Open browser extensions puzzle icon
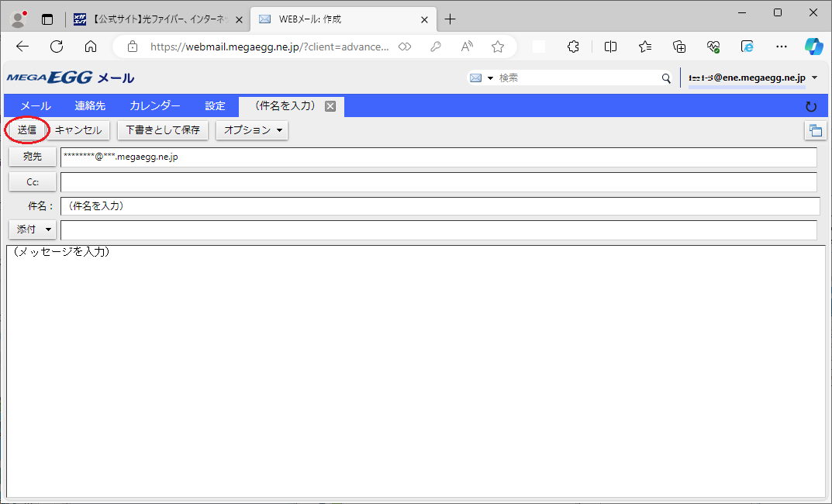This screenshot has width=832, height=504. click(x=574, y=47)
